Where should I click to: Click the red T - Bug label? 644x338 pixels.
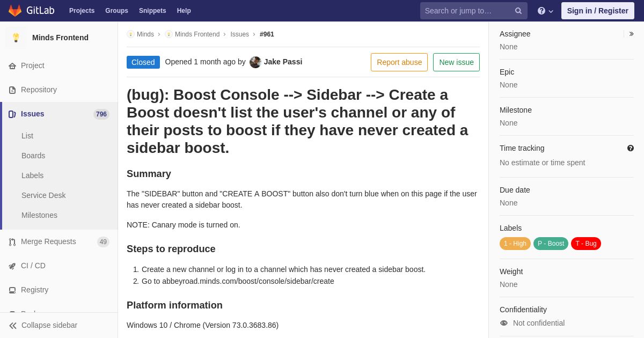point(586,244)
